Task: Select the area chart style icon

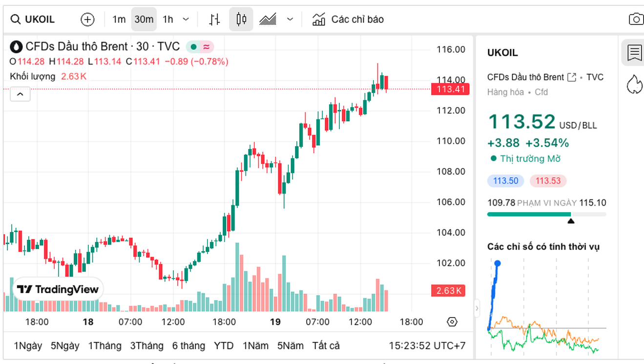Action: 268,20
